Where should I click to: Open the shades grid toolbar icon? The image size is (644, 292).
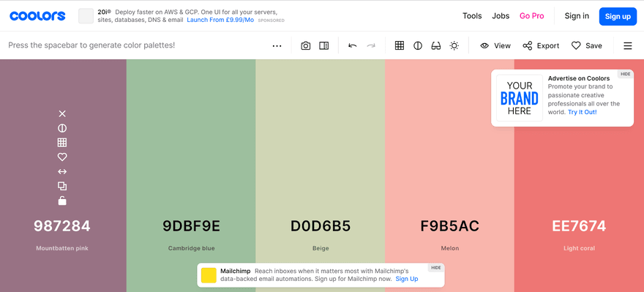point(400,45)
